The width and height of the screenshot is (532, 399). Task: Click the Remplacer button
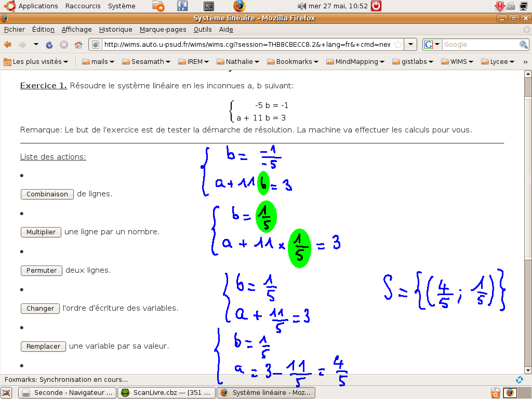(x=44, y=347)
